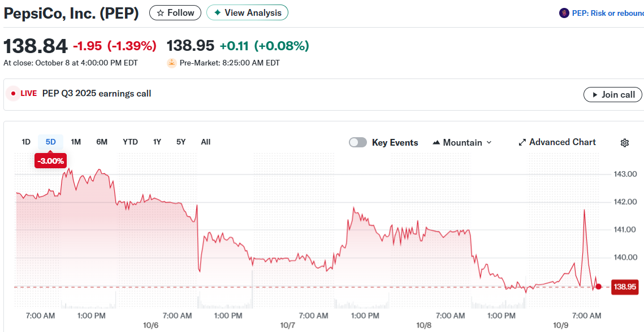The height and width of the screenshot is (332, 644).
Task: Click the 138.95 current price marker
Action: (x=625, y=287)
